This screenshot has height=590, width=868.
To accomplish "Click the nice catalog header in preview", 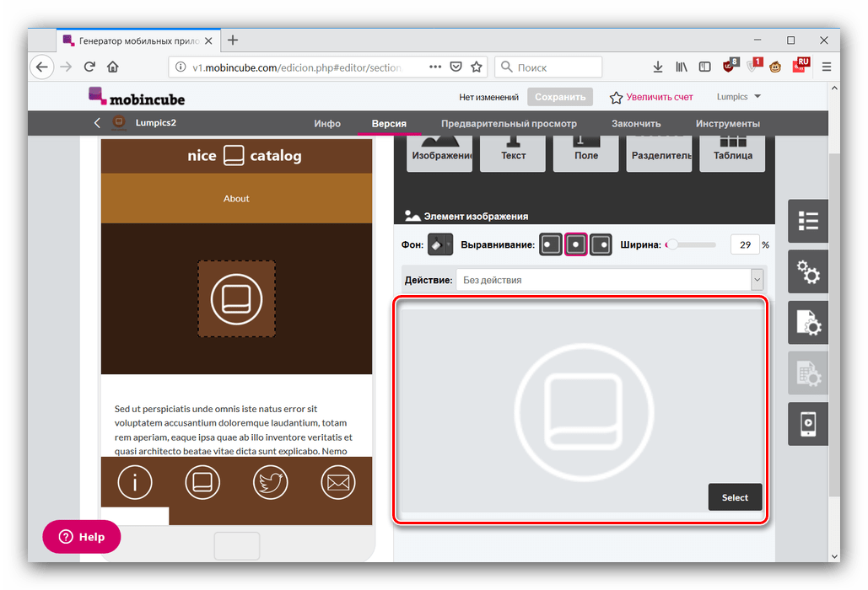I will point(236,155).
